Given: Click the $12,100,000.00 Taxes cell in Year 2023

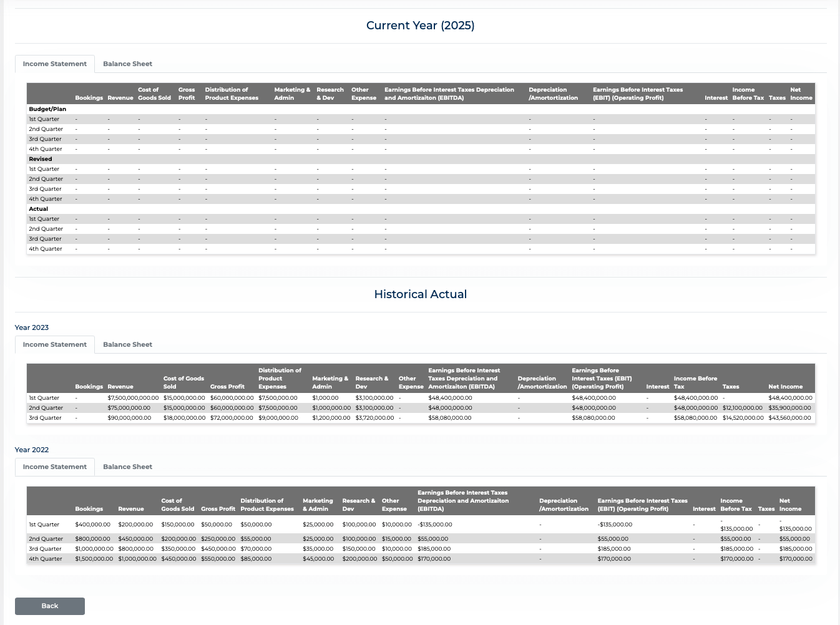Looking at the screenshot, I should pos(743,408).
